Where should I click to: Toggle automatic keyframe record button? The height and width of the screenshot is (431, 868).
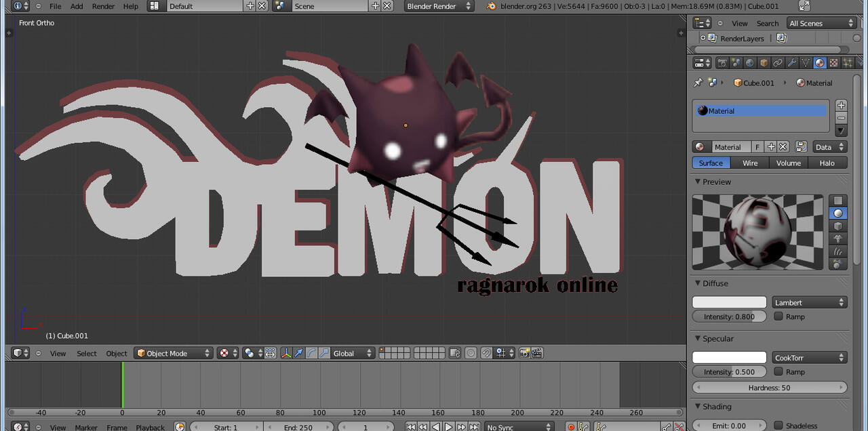point(571,426)
